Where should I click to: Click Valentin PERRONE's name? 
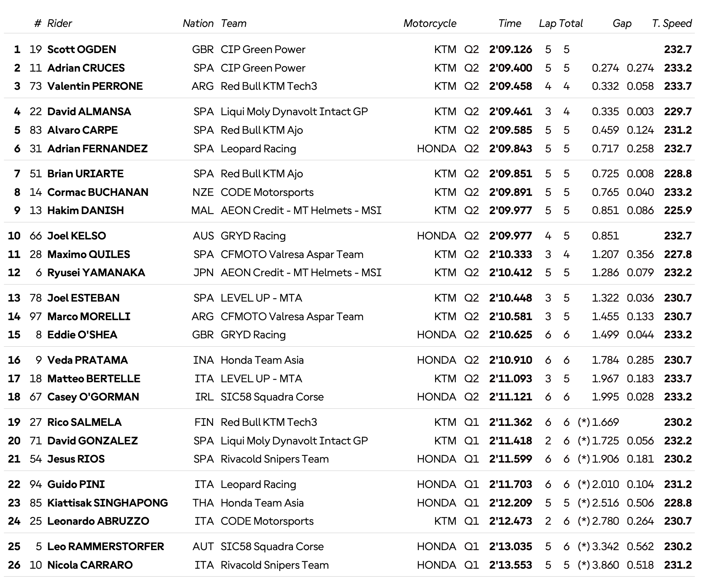pyautogui.click(x=95, y=86)
